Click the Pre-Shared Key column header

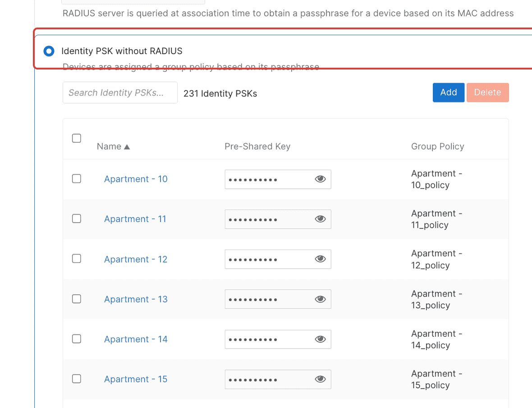(x=257, y=146)
